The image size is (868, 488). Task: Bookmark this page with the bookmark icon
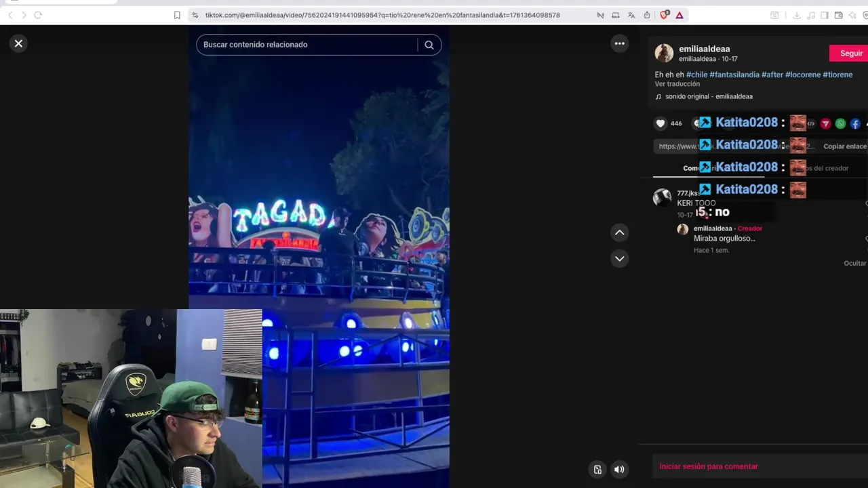pyautogui.click(x=177, y=15)
